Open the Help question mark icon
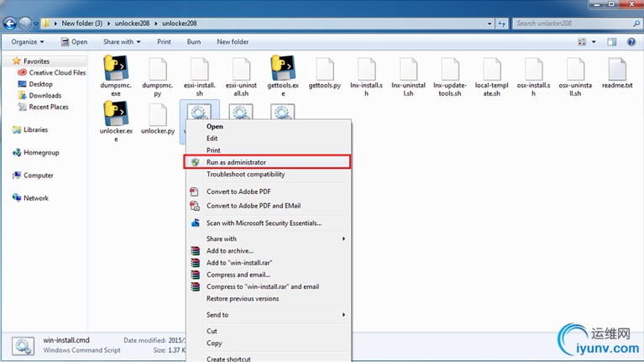Screen dimensions: 644x362 [x=631, y=42]
